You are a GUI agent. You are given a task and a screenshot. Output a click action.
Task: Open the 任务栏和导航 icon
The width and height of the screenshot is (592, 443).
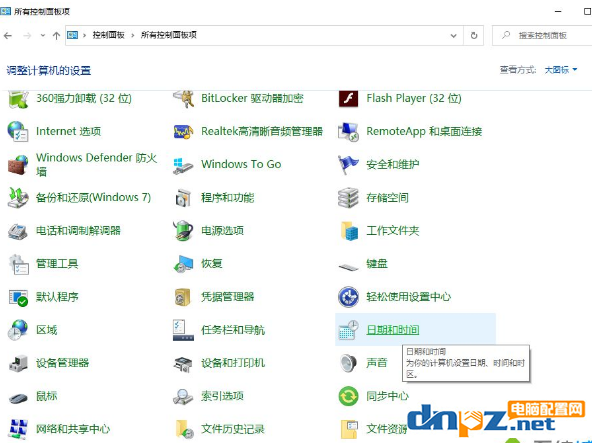(x=183, y=330)
